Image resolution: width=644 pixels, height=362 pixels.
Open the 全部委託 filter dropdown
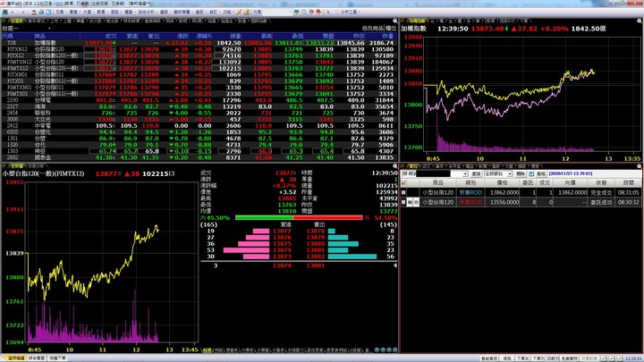(x=510, y=173)
